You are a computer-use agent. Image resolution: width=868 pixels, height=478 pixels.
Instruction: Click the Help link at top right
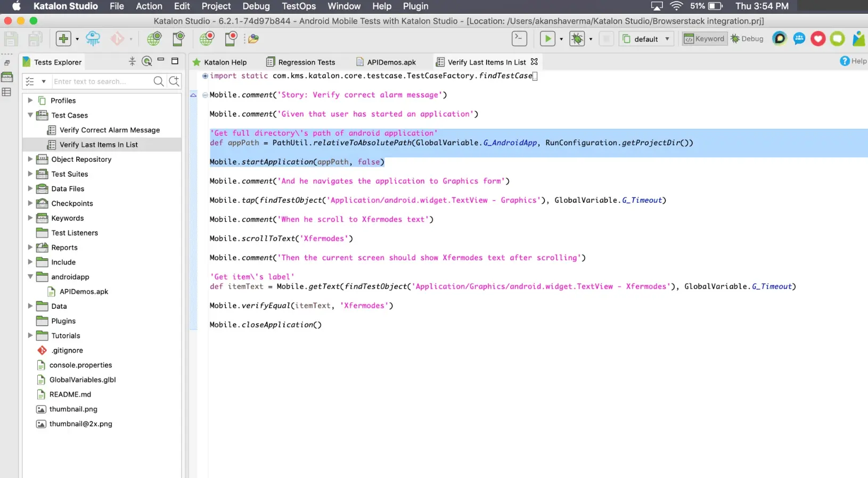(853, 61)
